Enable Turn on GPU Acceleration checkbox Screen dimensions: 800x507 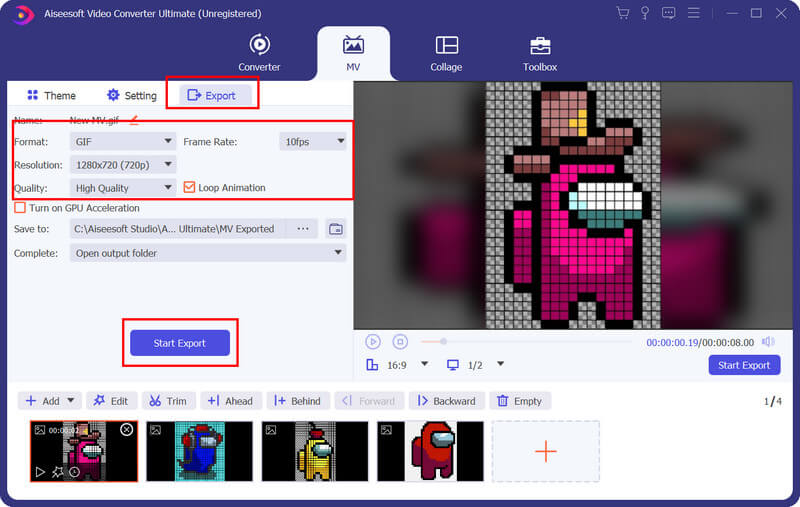(20, 208)
